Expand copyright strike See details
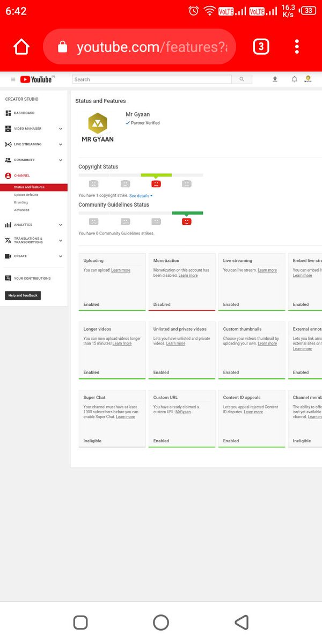Viewport: 322px width, 644px height. coord(141,196)
